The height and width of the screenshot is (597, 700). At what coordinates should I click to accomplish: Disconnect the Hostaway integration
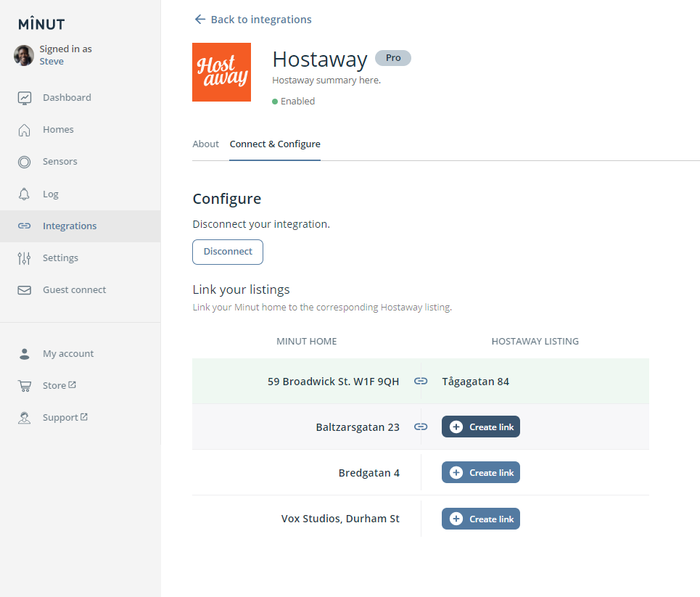pyautogui.click(x=228, y=252)
